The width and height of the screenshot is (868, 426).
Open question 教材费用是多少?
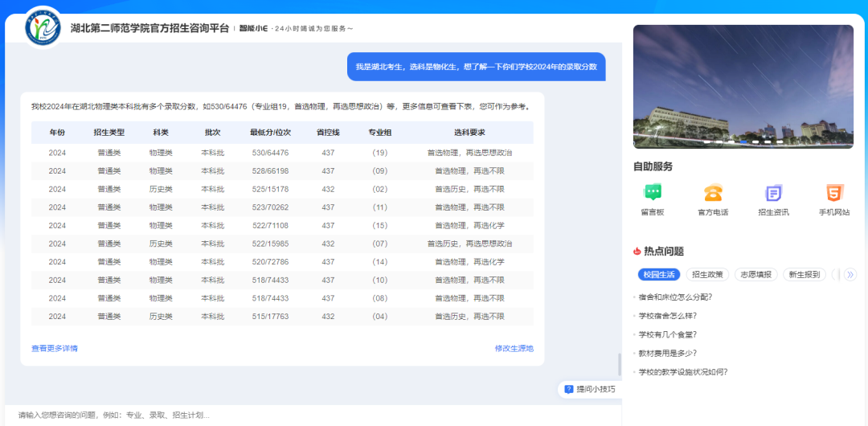point(667,353)
